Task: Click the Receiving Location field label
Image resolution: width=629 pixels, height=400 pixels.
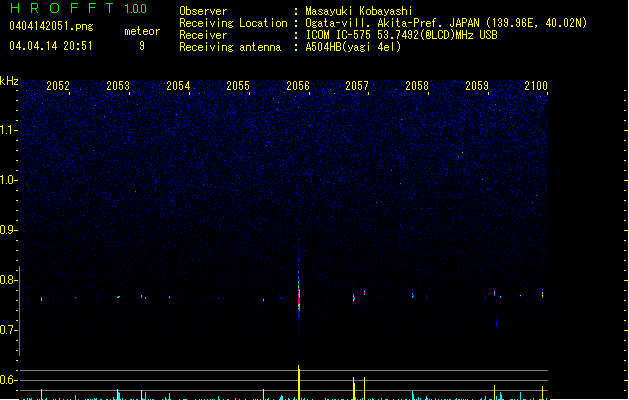Action: click(233, 23)
